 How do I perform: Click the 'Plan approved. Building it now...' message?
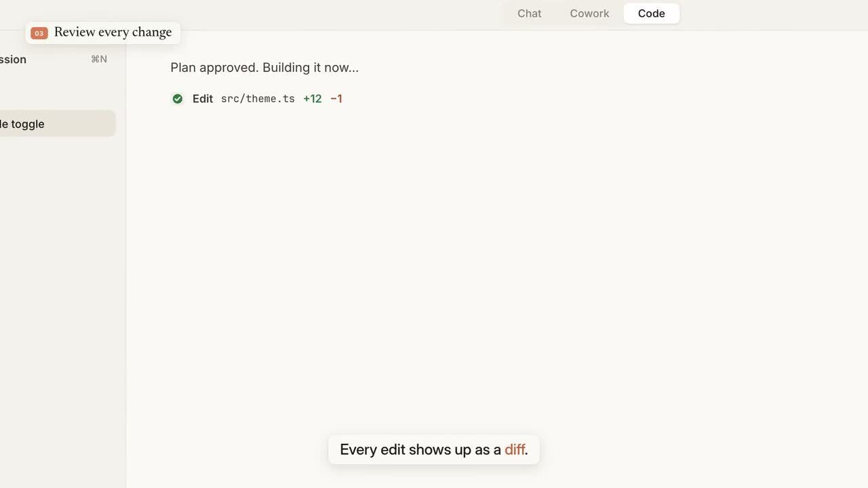[264, 68]
